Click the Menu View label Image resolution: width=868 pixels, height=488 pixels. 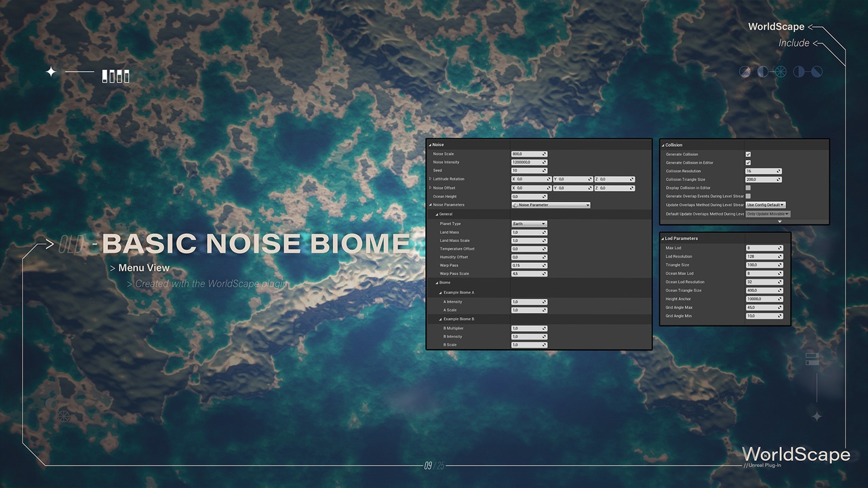click(x=144, y=268)
